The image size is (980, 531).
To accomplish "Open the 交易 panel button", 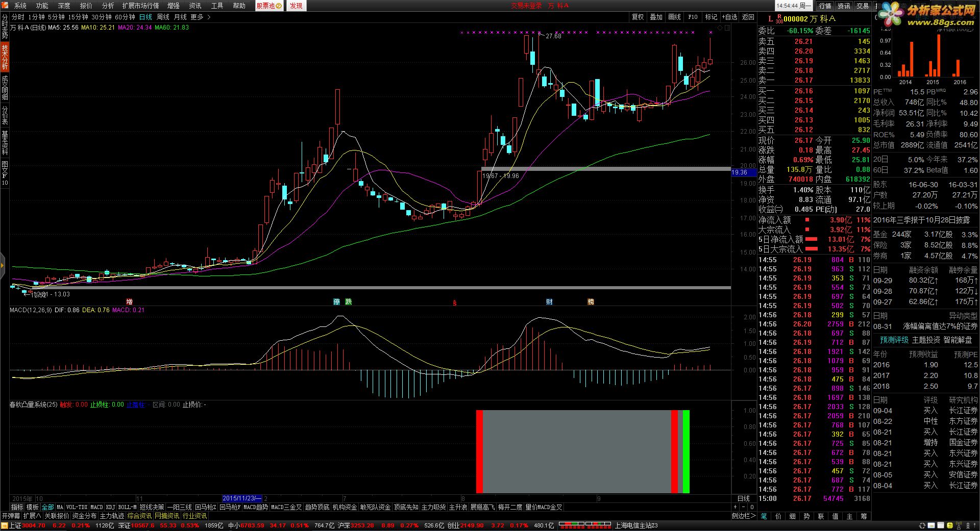I will click(x=863, y=6).
